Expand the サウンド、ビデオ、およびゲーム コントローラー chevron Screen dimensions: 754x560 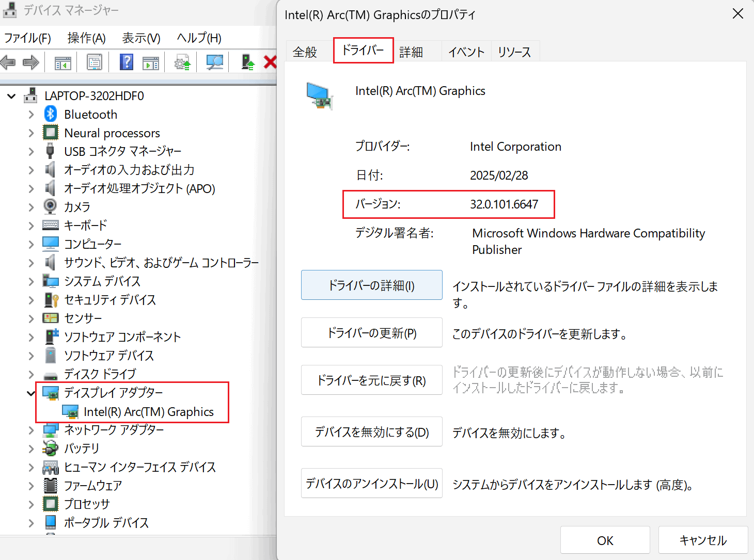(x=31, y=263)
